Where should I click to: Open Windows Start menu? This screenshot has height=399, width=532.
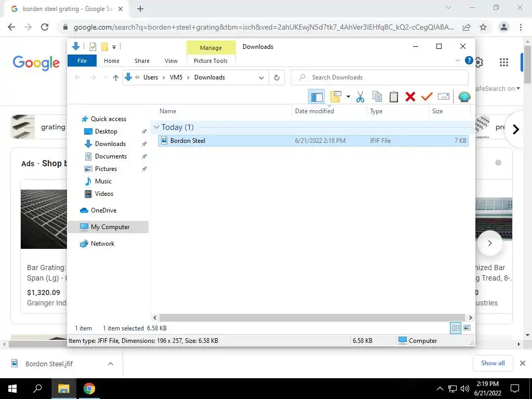12,389
